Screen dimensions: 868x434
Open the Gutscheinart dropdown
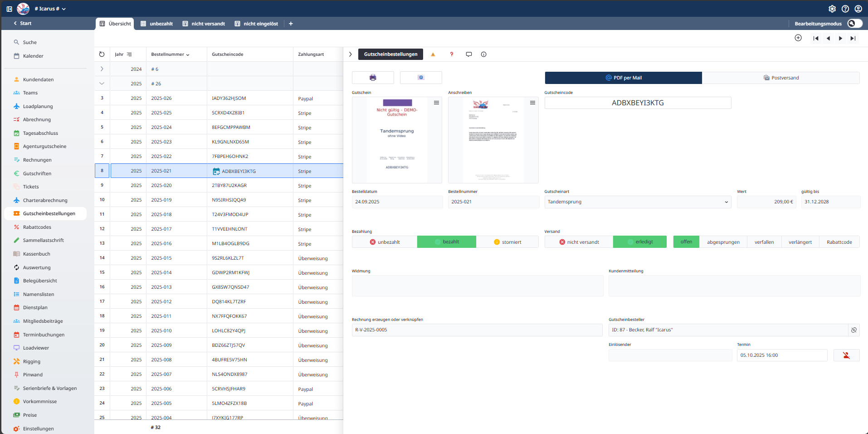coord(637,202)
